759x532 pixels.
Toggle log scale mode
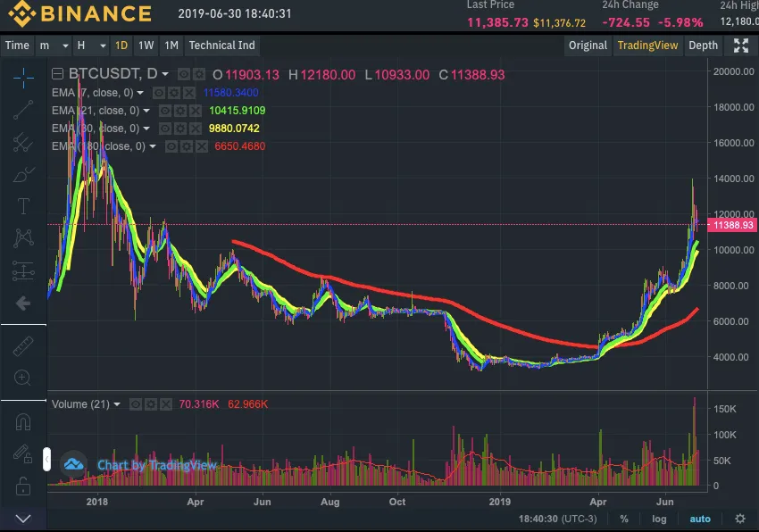coord(659,519)
